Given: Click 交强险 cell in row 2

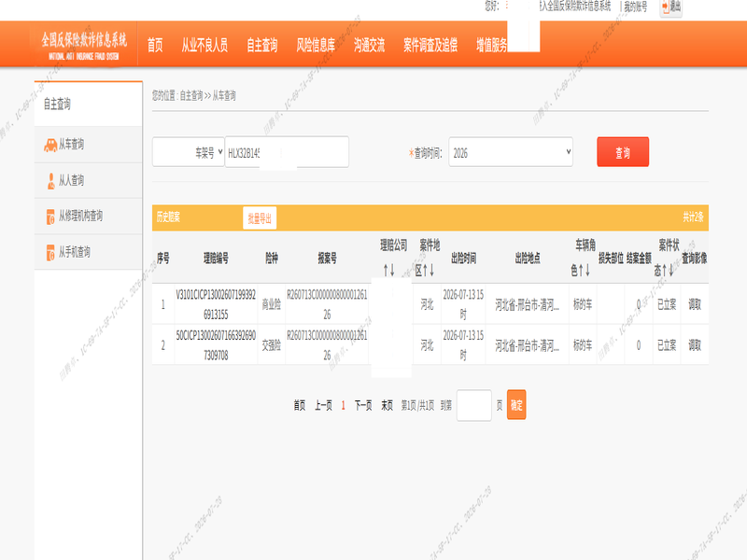Looking at the screenshot, I should click(x=272, y=345).
